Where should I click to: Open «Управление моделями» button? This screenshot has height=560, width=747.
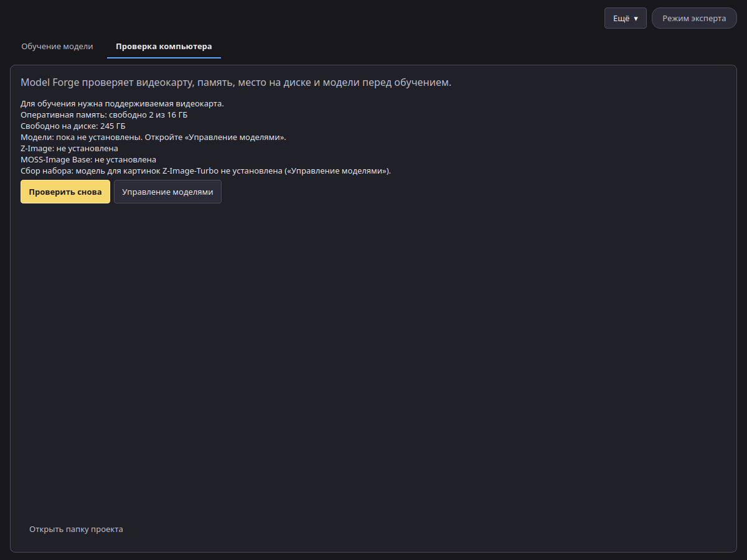(167, 192)
